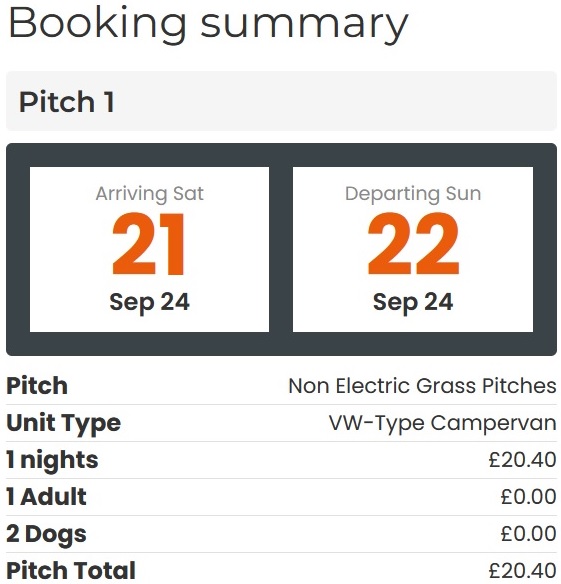Click the 2 Dogs row label
Screen dimensions: 561x584
coord(47,534)
